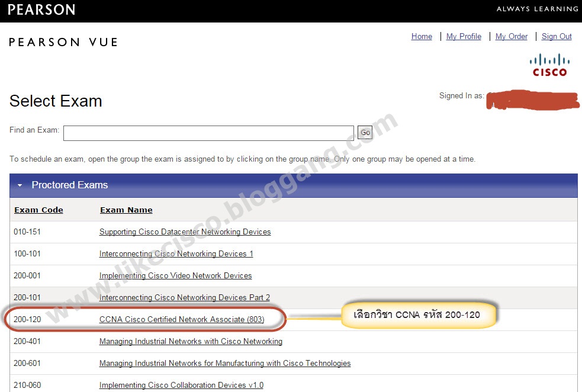Open Supporting Cisco Datacenter Networking Devices exam
The width and height of the screenshot is (582, 392).
[185, 232]
